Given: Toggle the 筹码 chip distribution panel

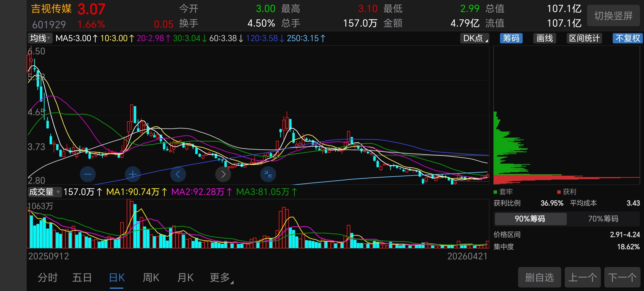Looking at the screenshot, I should (x=511, y=38).
